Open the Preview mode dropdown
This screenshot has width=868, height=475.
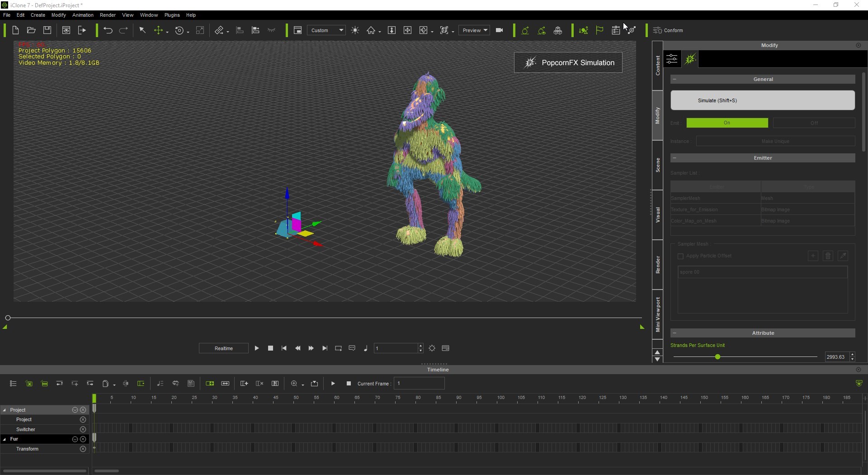[x=474, y=30]
